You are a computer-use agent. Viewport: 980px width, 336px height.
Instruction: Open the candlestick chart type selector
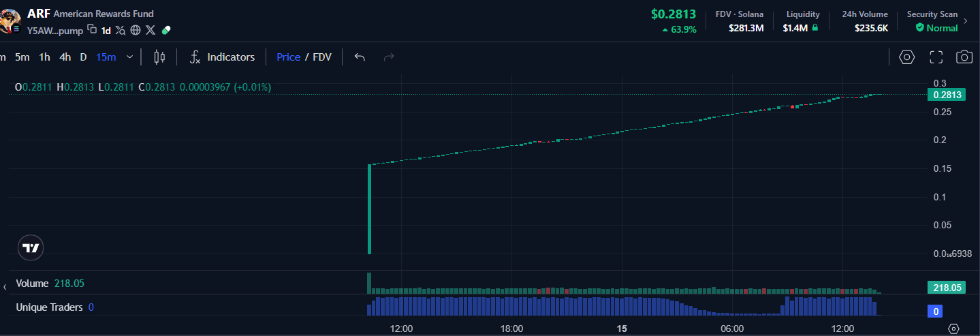pos(159,57)
